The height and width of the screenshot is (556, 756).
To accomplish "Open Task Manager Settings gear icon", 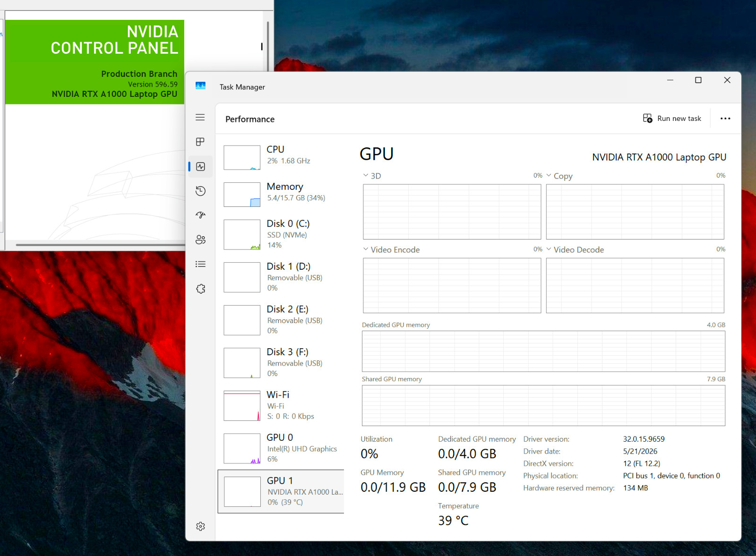I will coord(200,526).
